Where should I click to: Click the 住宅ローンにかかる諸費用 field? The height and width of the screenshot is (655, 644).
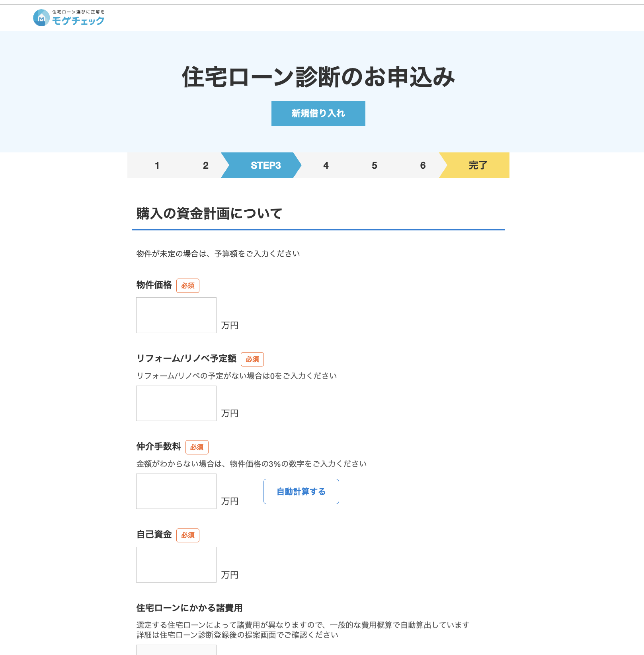(176, 650)
